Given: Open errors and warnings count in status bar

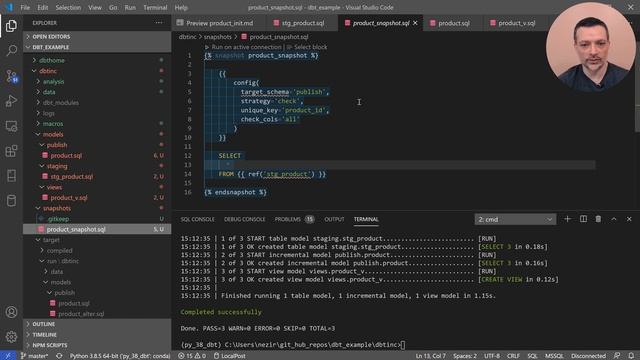Looking at the screenshot, I should point(192,356).
